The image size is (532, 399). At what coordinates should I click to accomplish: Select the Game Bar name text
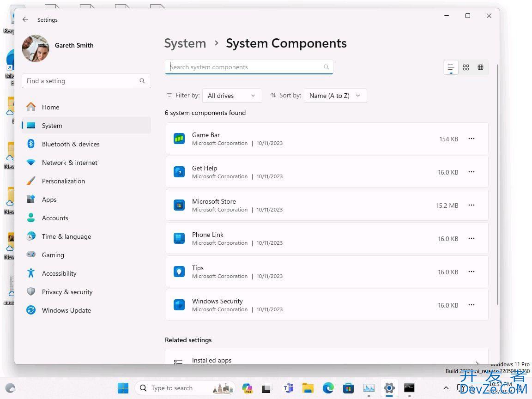pos(206,135)
